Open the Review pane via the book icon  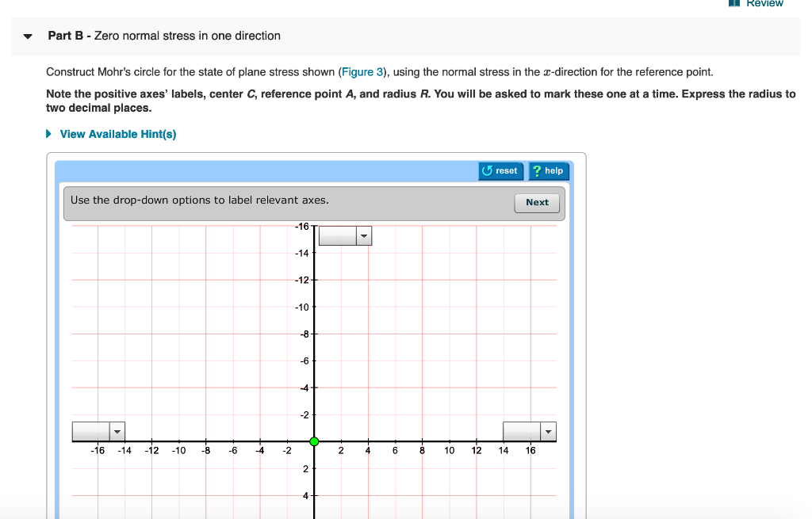point(735,4)
